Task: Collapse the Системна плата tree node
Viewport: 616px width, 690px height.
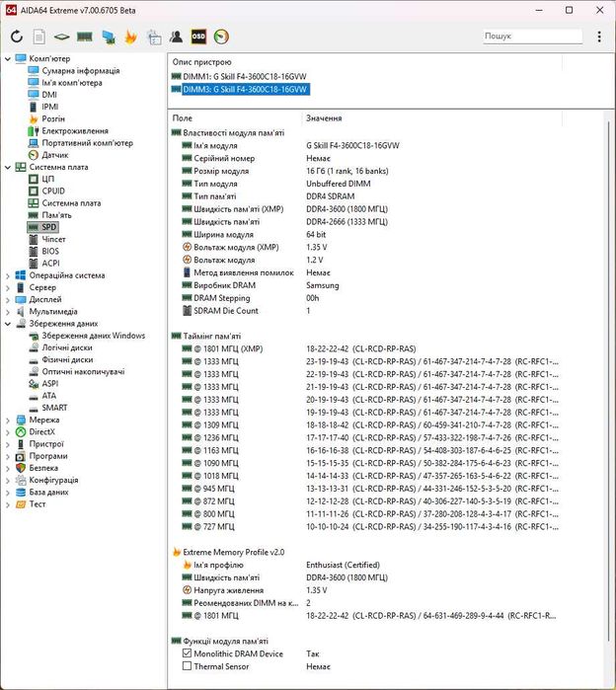Action: tap(8, 167)
